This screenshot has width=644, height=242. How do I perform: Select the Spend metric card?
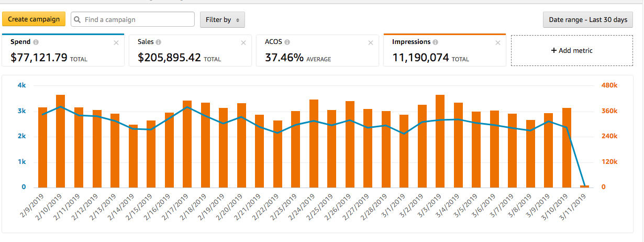(x=63, y=50)
